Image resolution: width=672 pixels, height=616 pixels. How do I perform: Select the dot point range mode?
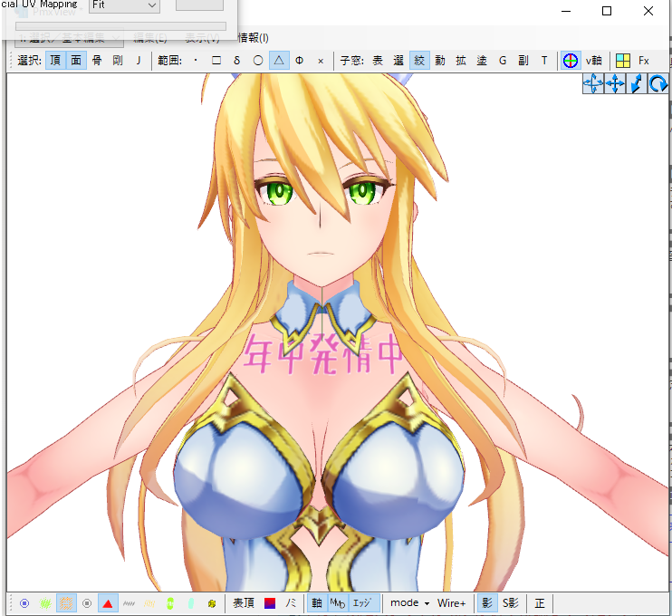[x=196, y=61]
